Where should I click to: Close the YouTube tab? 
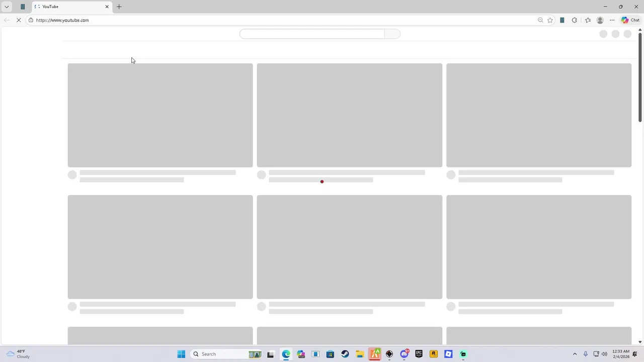pyautogui.click(x=107, y=7)
